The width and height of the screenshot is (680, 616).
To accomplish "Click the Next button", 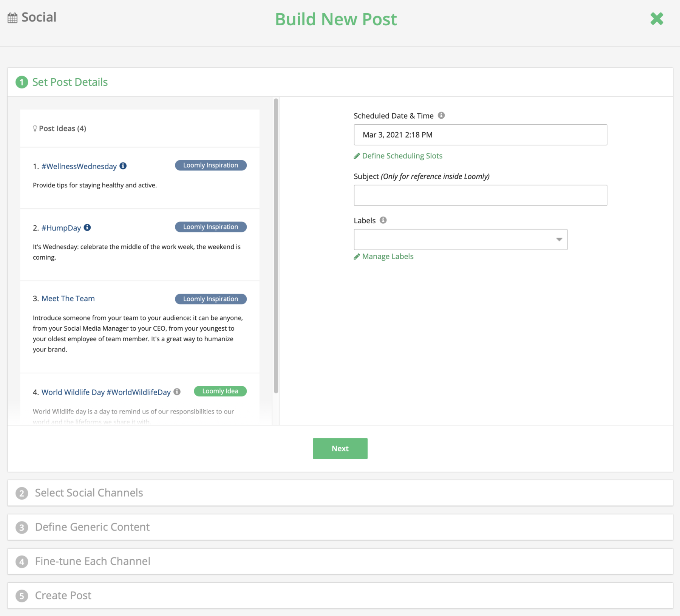I will (x=340, y=448).
